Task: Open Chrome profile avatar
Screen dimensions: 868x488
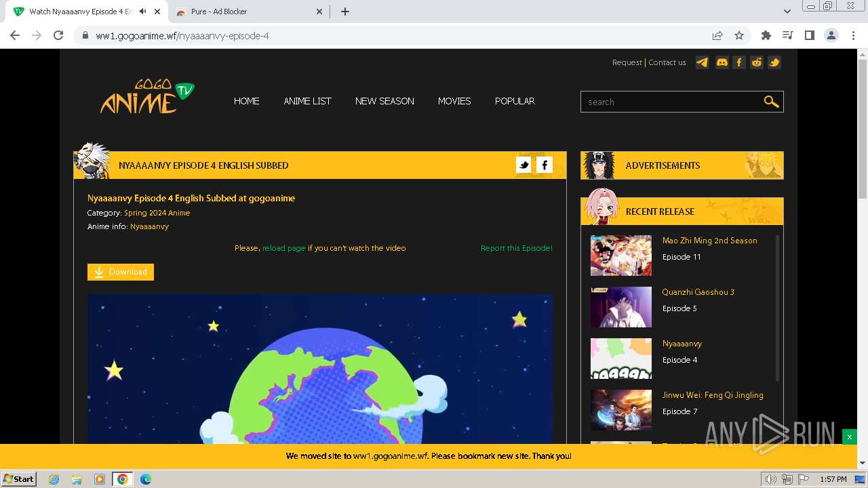Action: click(831, 35)
